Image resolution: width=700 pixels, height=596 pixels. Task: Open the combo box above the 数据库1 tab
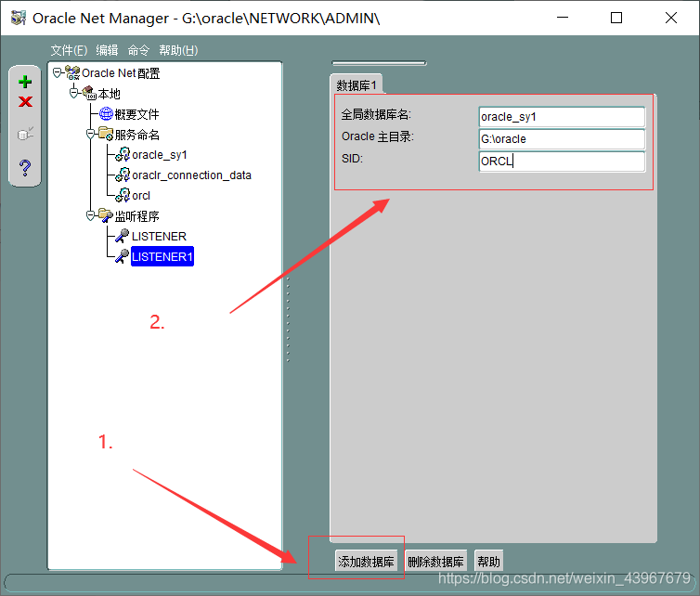click(379, 63)
